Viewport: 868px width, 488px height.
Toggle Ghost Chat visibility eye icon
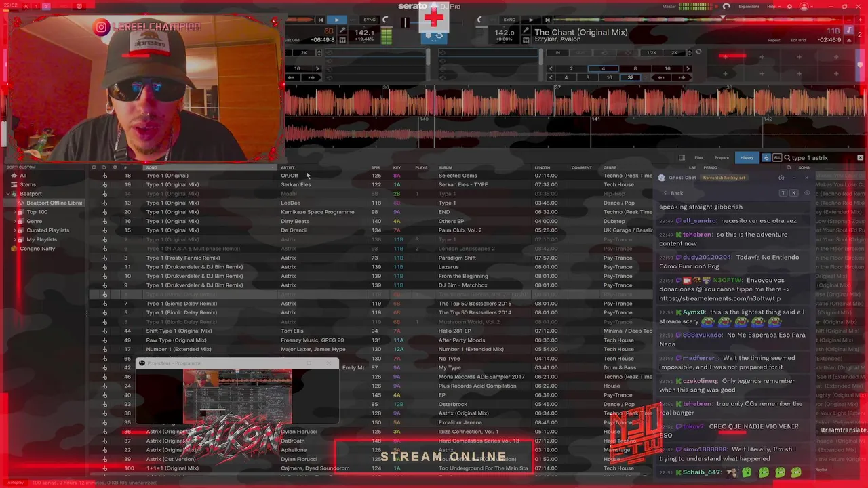pos(806,193)
